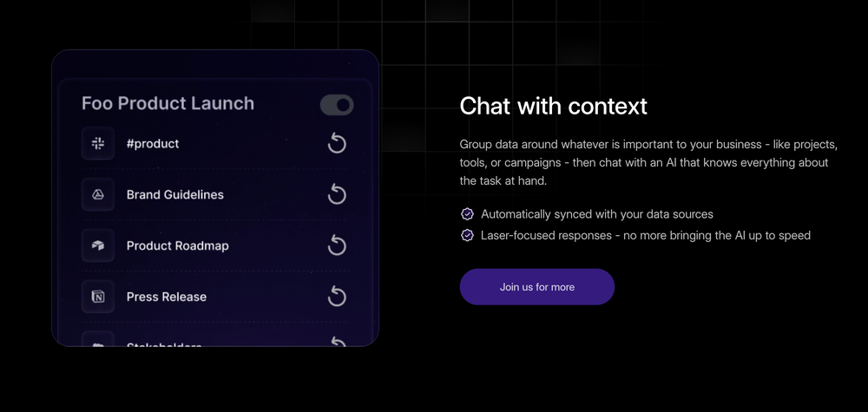Click the partially visible Stakeholders sync icon

[x=337, y=342]
